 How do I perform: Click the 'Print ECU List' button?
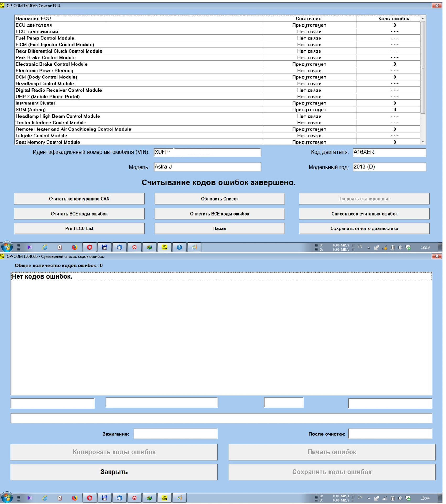point(79,228)
